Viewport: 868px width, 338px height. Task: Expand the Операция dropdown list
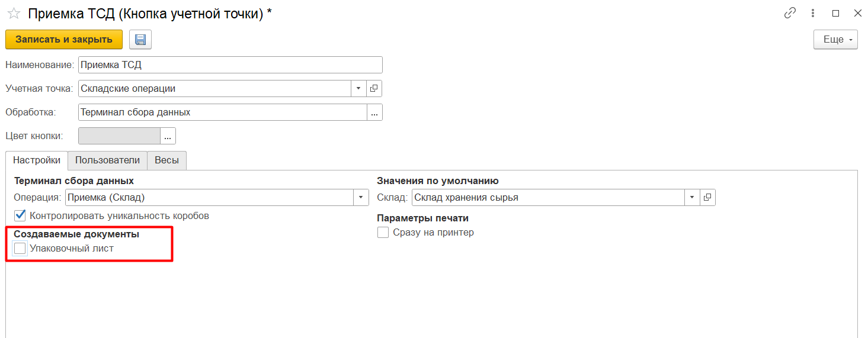361,198
